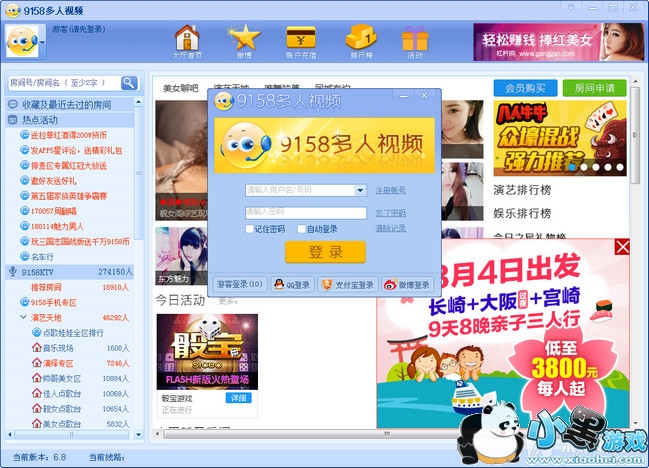Image resolution: width=649 pixels, height=468 pixels.
Task: Click the sidebar horizontal scroll left arrow
Action: point(10,434)
